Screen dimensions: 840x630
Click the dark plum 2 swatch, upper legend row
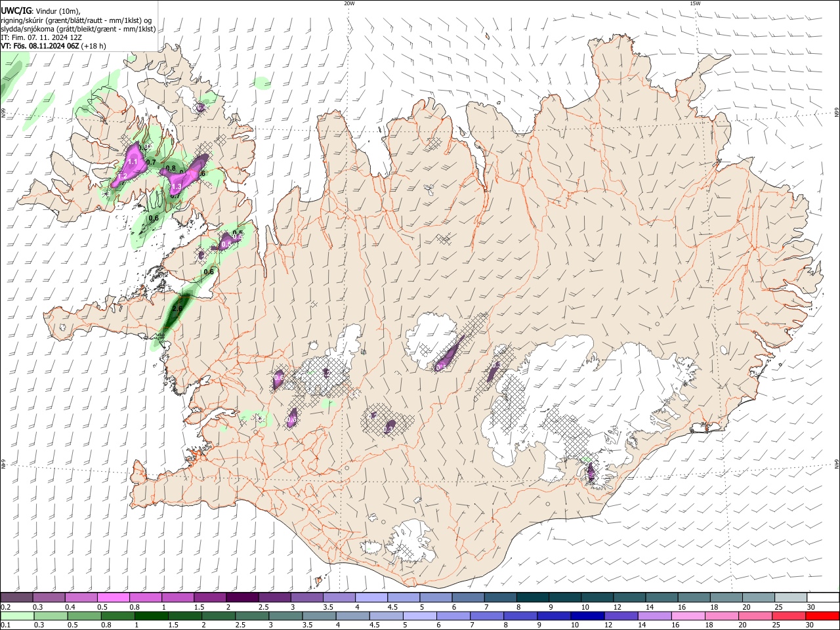tap(241, 598)
